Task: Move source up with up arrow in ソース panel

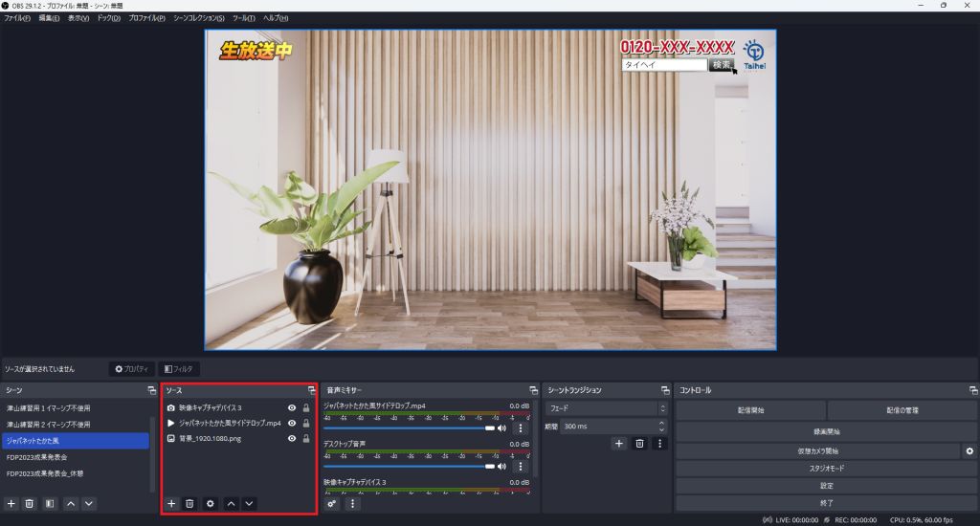Action: (232, 503)
